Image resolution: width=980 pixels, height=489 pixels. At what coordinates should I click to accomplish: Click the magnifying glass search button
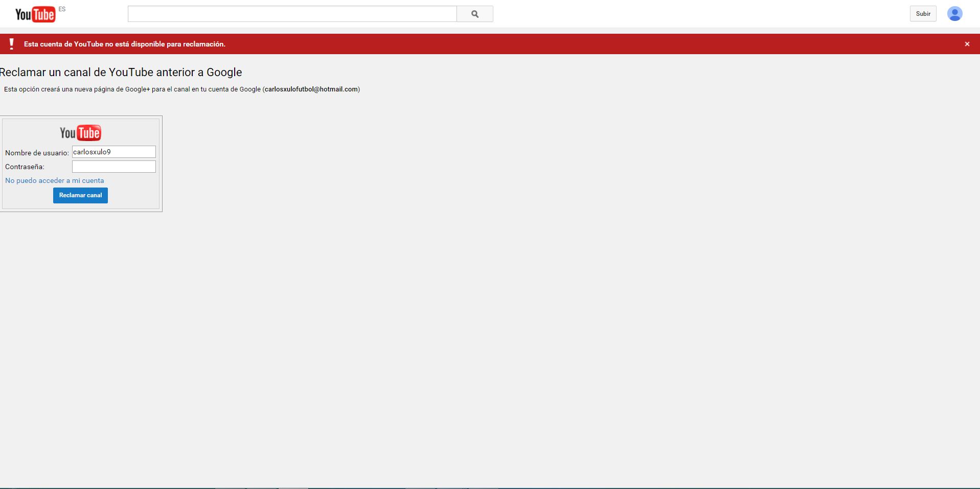(475, 14)
